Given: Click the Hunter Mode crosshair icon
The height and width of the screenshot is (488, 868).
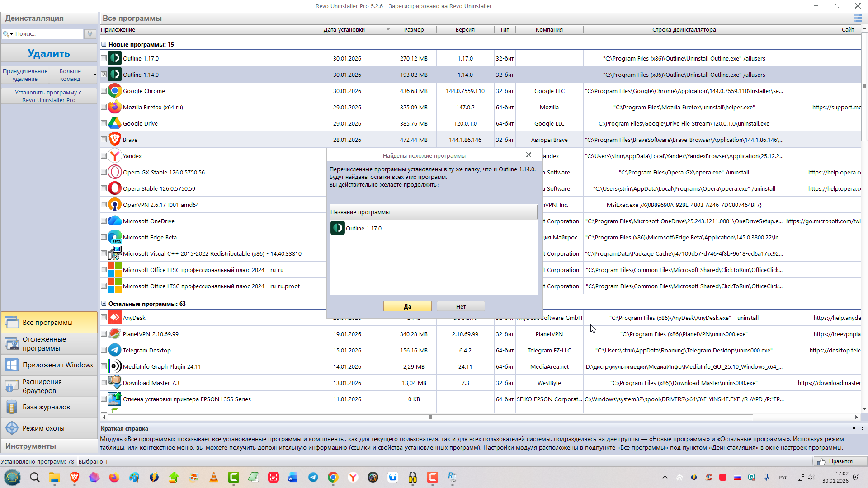Looking at the screenshot, I should point(12,428).
